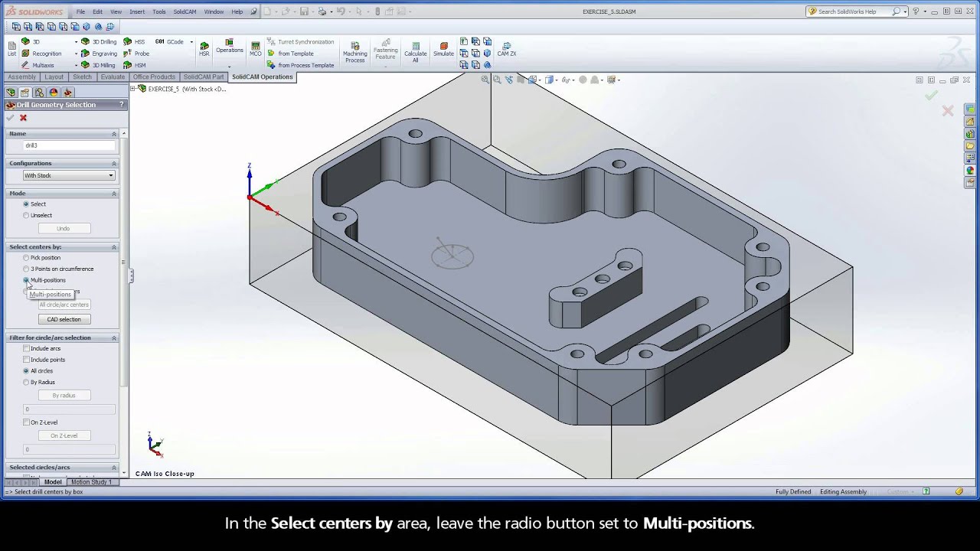
Task: Tick the On Z-Level checkbox
Action: [x=26, y=422]
